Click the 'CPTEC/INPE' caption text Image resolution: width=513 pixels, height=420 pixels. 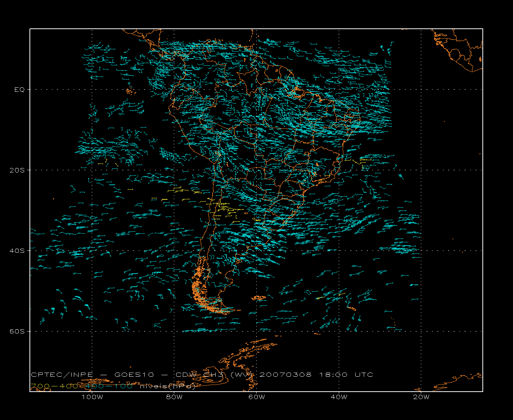tap(62, 375)
